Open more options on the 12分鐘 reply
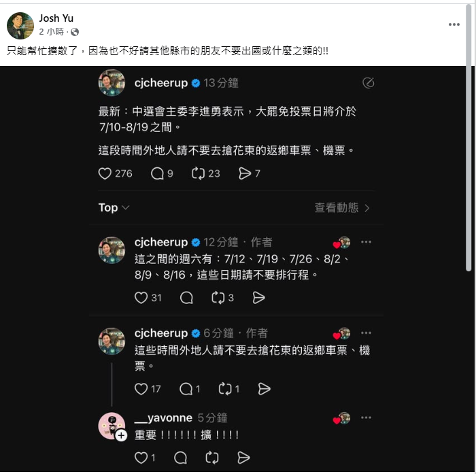This screenshot has height=474, width=476. tap(366, 242)
